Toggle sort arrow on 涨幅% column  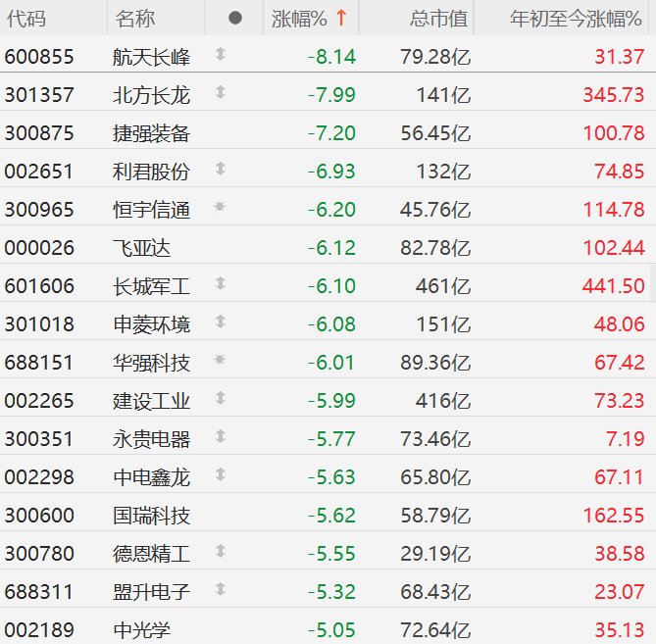[341, 18]
